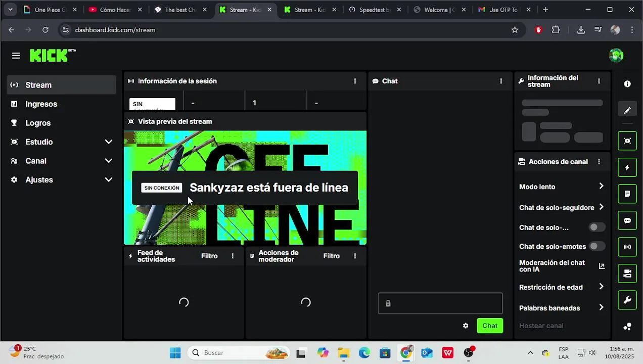Toggle stream preview widget icon in right sidebar

tap(627, 141)
